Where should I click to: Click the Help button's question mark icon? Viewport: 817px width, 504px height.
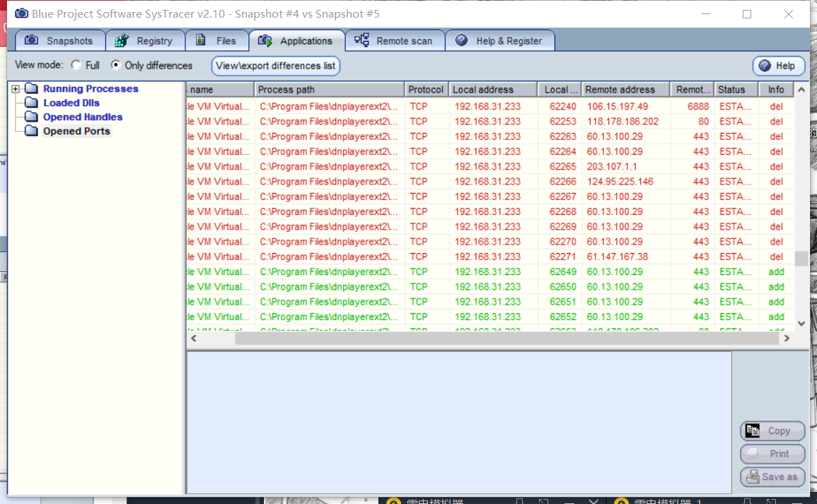coord(765,66)
